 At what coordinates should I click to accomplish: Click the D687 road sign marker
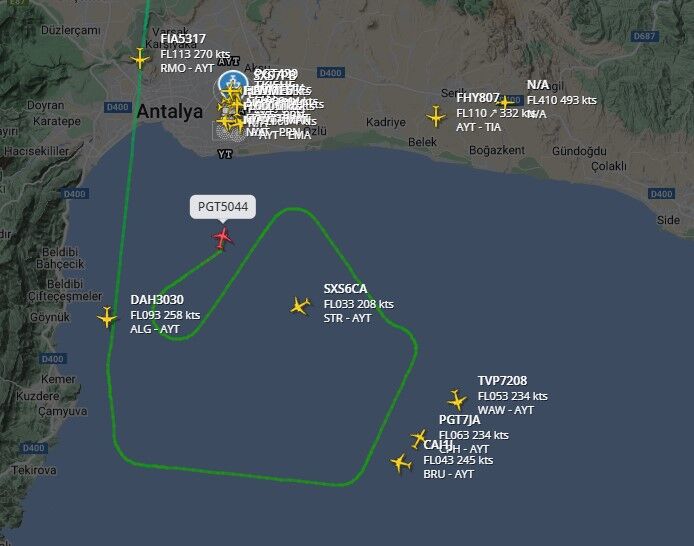644,36
